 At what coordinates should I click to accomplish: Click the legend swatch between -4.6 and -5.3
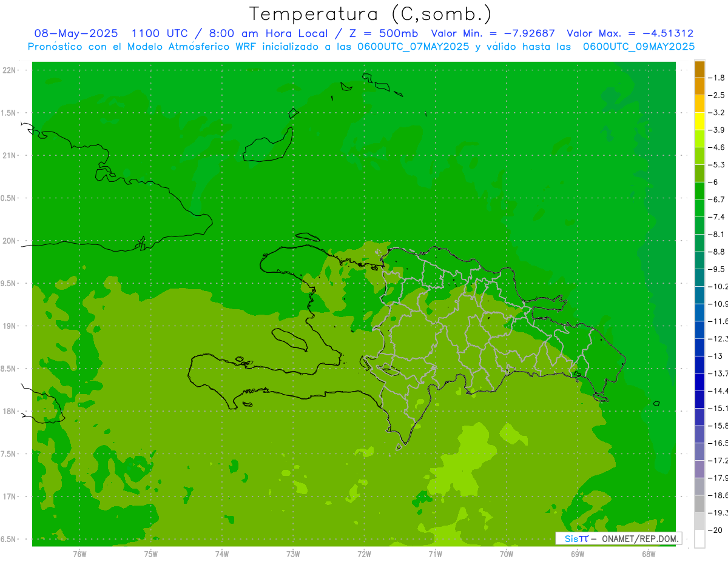pyautogui.click(x=699, y=156)
